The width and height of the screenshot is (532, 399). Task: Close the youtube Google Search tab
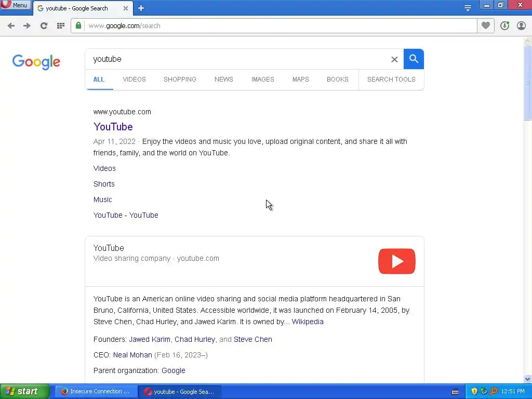pyautogui.click(x=126, y=8)
